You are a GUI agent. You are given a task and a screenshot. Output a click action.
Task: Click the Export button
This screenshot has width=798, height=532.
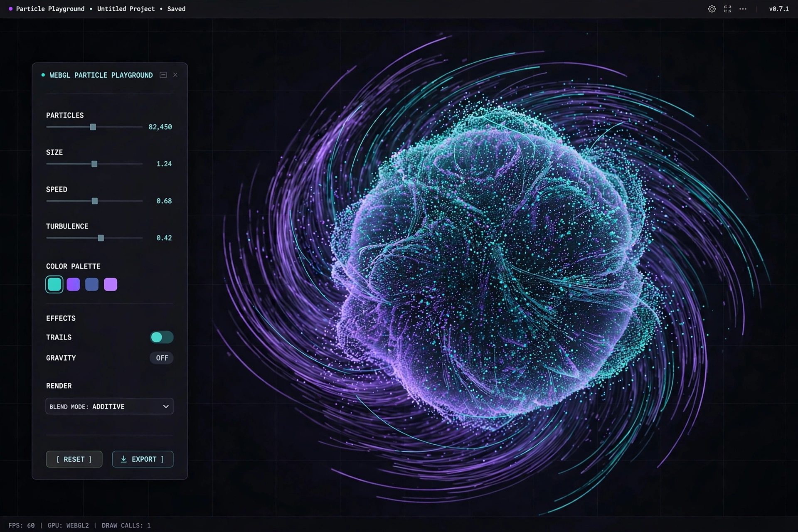(x=143, y=459)
